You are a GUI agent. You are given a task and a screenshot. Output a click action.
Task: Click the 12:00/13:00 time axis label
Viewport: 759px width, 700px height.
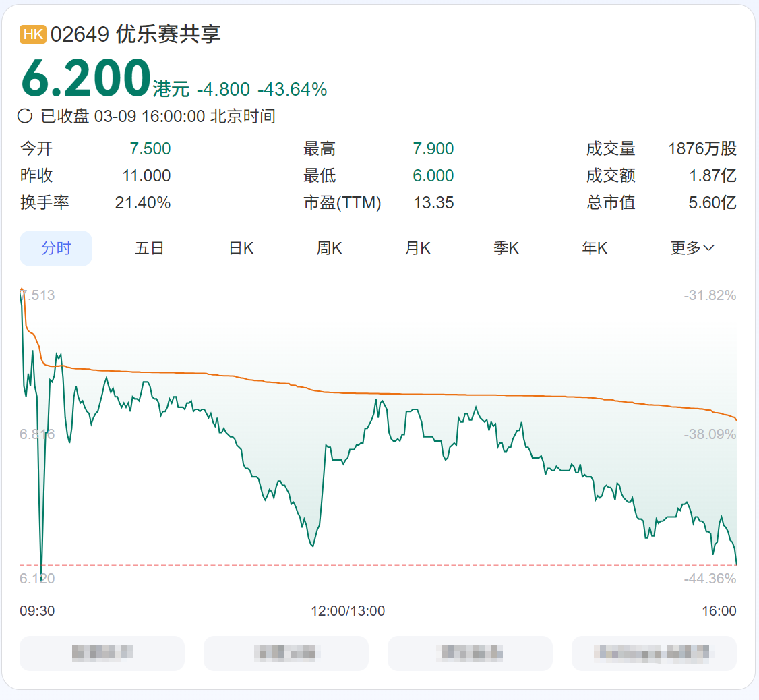tap(348, 611)
